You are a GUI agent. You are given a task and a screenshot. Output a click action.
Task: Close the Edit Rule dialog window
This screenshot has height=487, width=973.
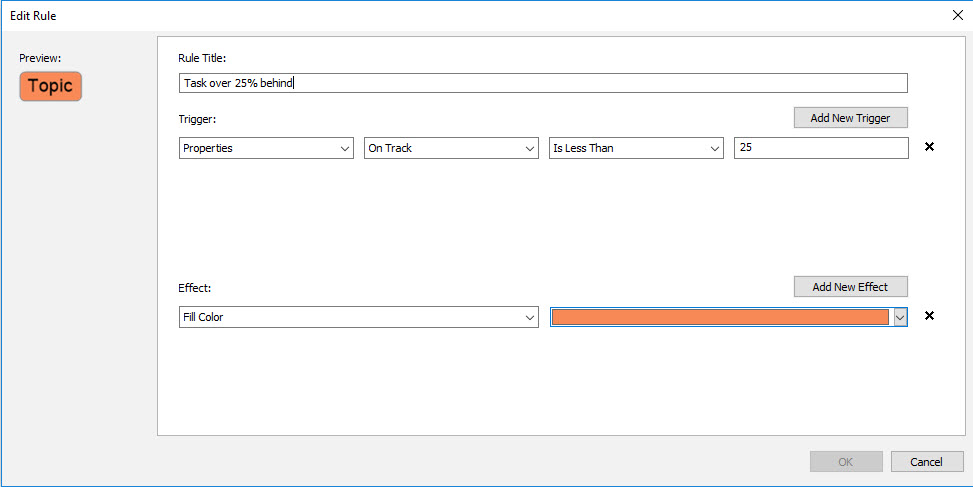[957, 14]
